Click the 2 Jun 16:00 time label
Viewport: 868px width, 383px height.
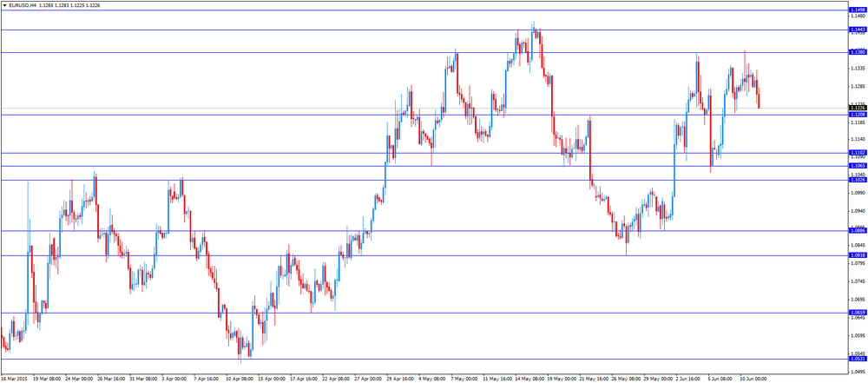689,379
